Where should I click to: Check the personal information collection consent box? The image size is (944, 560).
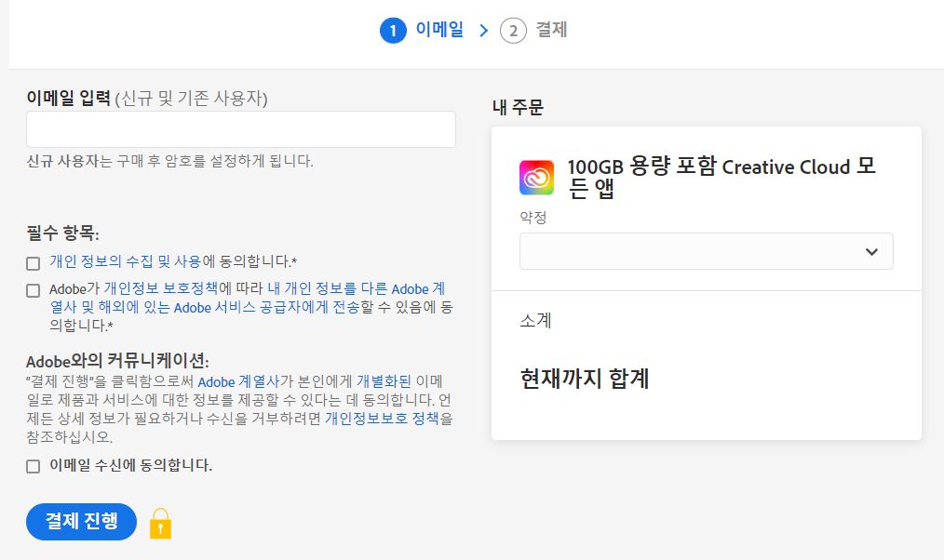coord(34,263)
